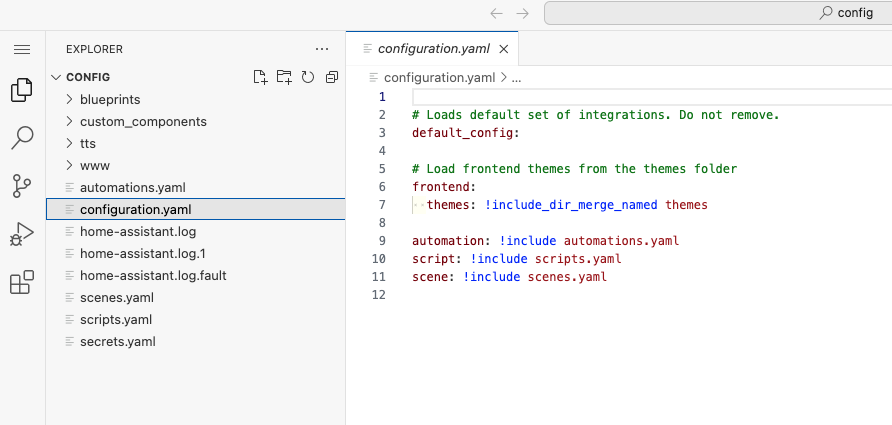Click the EXPLORER panel title
The image size is (892, 425).
coord(94,49)
